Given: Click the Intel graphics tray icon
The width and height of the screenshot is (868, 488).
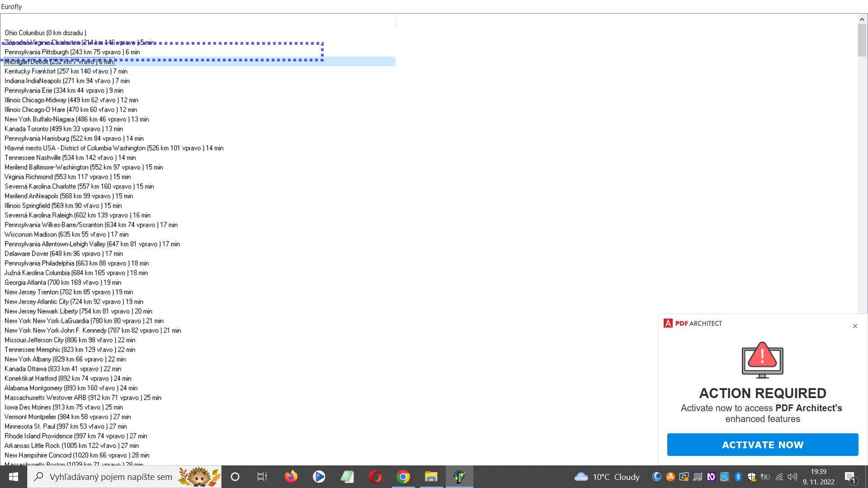Looking at the screenshot, I should click(x=725, y=477).
